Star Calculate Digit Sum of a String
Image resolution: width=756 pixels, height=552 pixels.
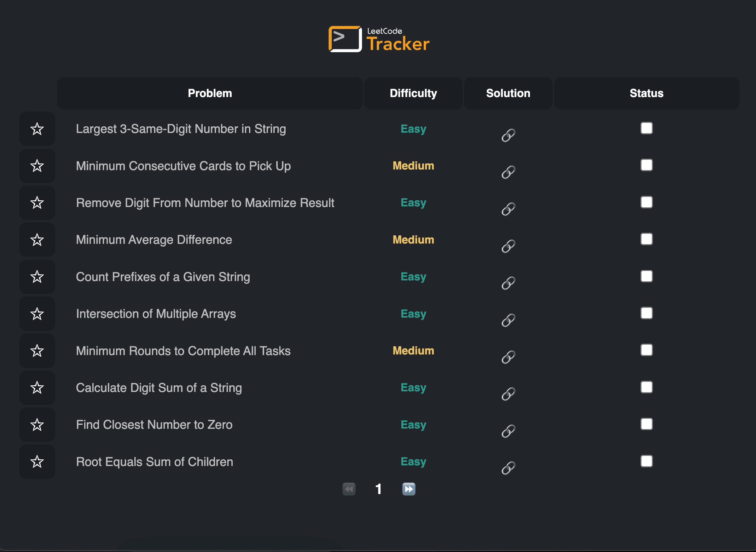37,388
